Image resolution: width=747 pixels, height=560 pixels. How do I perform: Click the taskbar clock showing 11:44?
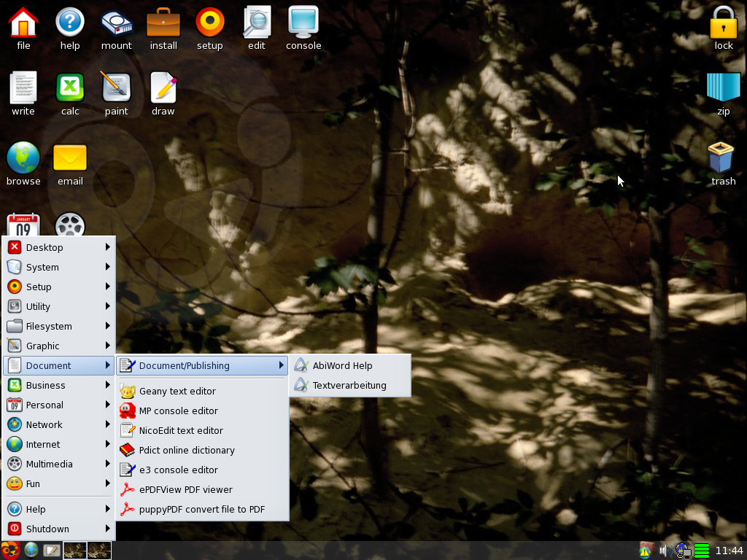pyautogui.click(x=729, y=551)
